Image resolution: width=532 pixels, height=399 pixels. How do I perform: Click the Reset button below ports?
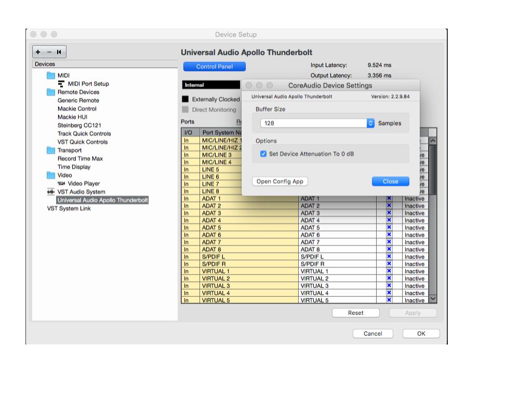355,313
